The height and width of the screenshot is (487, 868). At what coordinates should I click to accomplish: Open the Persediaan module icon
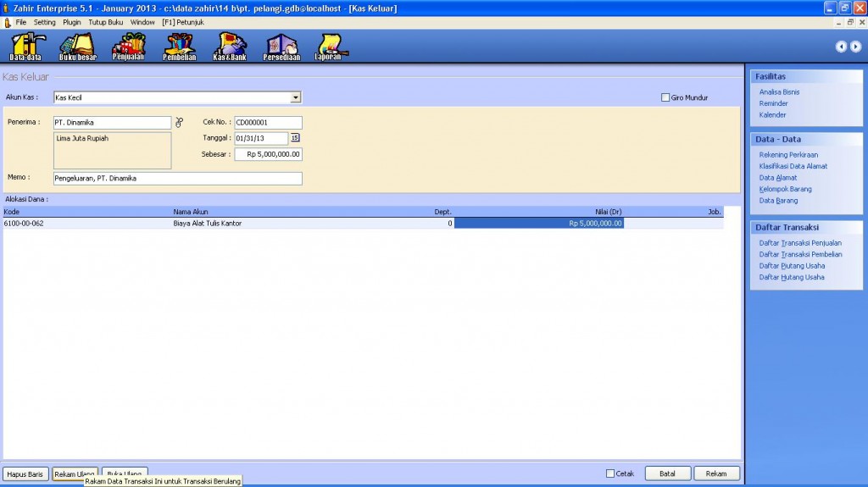[x=280, y=47]
